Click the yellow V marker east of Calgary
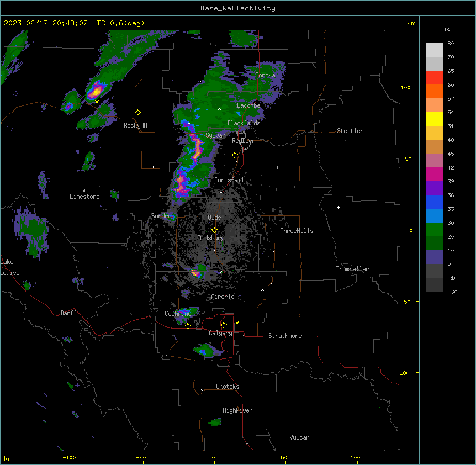The height and width of the screenshot is (465, 476). pos(237,323)
